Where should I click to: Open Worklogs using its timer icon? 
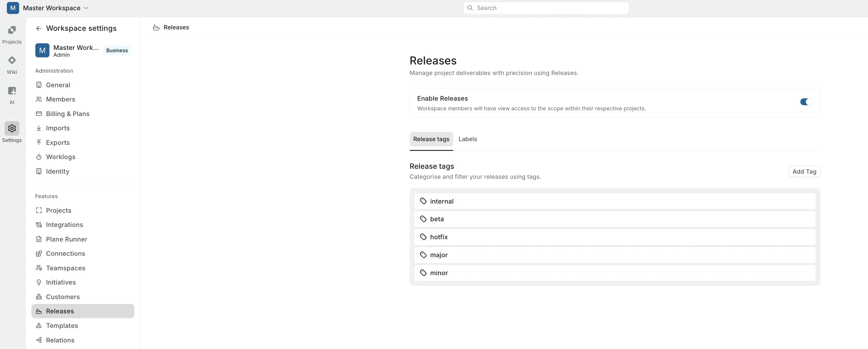pyautogui.click(x=39, y=157)
